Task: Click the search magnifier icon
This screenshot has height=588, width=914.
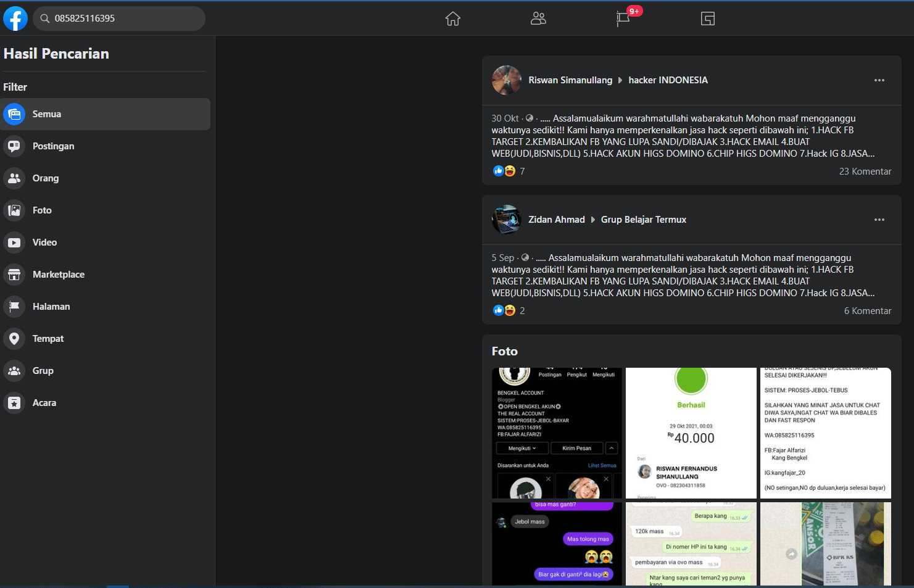Action: 45,19
